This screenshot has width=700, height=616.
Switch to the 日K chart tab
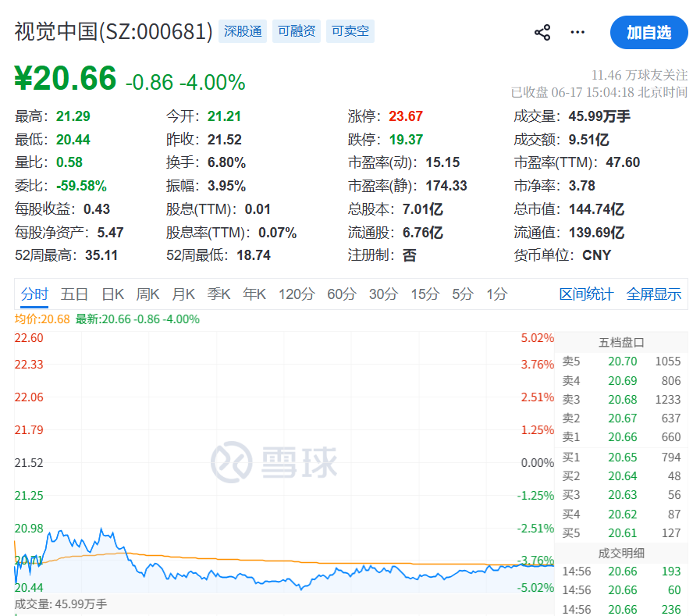113,294
